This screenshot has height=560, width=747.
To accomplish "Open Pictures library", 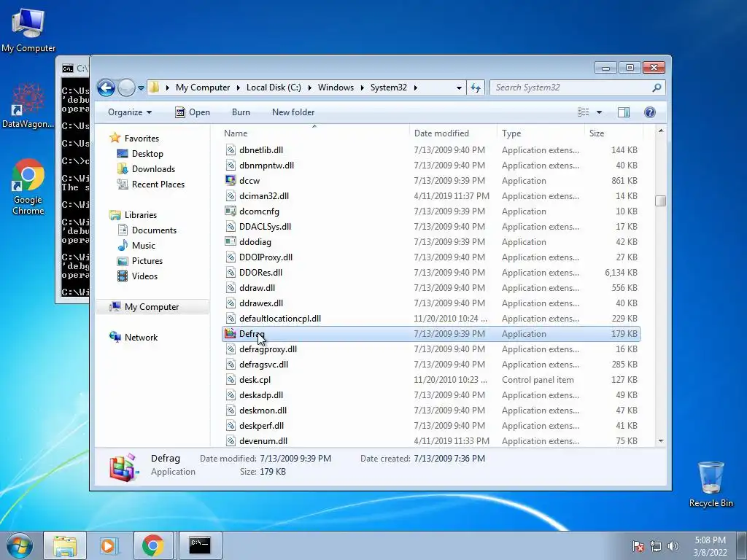I will [x=147, y=261].
